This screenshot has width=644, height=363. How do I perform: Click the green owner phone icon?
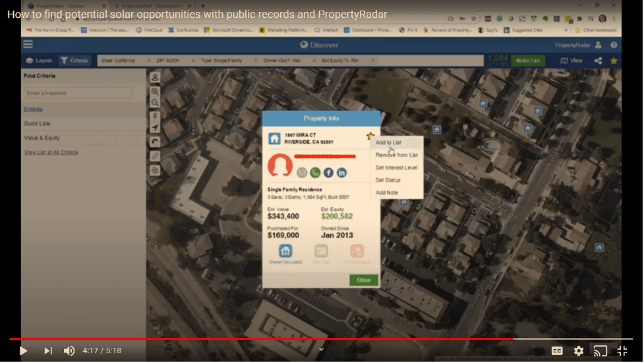coord(315,173)
